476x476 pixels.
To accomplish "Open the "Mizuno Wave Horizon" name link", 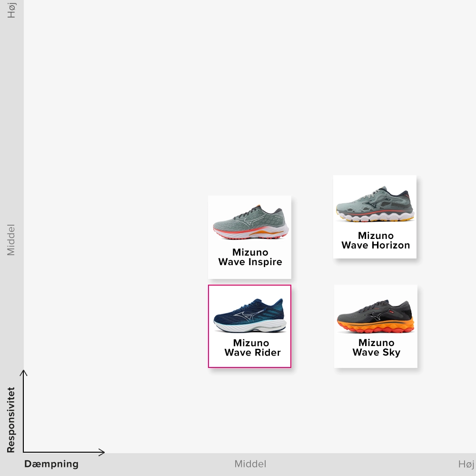I will tap(375, 240).
